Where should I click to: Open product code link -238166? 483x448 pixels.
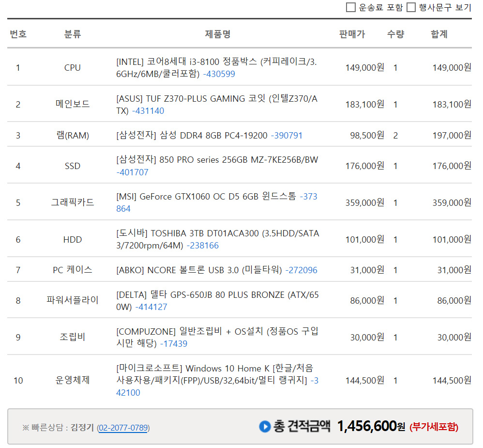point(203,246)
